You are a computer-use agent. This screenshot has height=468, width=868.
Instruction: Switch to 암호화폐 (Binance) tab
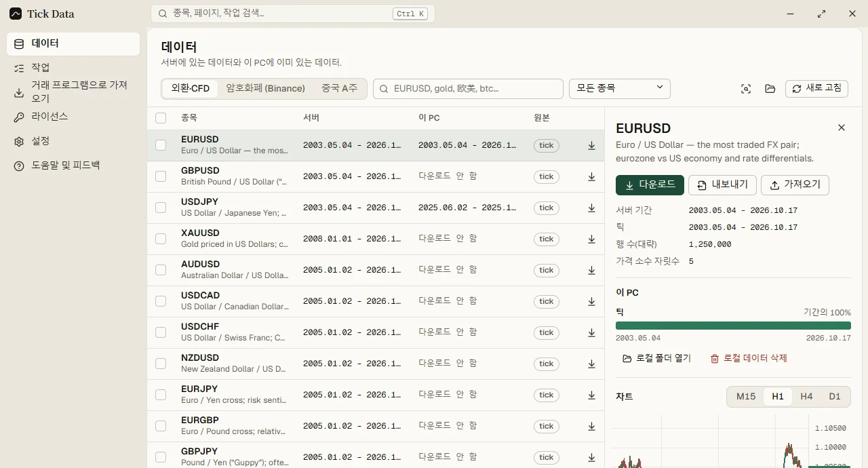point(266,89)
